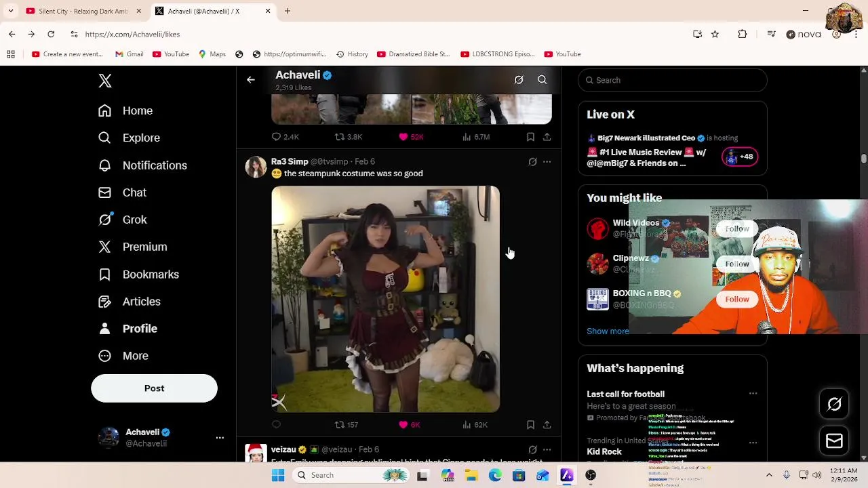Click Grok icon in profile header

[519, 80]
